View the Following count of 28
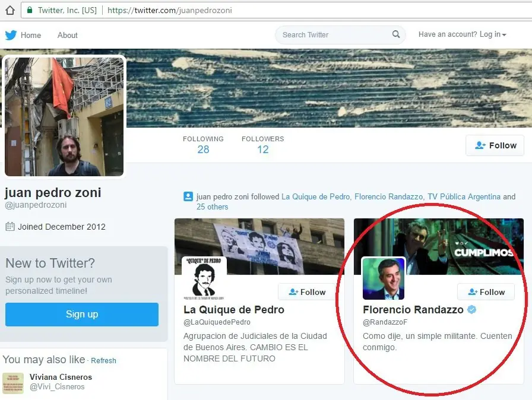The height and width of the screenshot is (400, 532). click(203, 145)
